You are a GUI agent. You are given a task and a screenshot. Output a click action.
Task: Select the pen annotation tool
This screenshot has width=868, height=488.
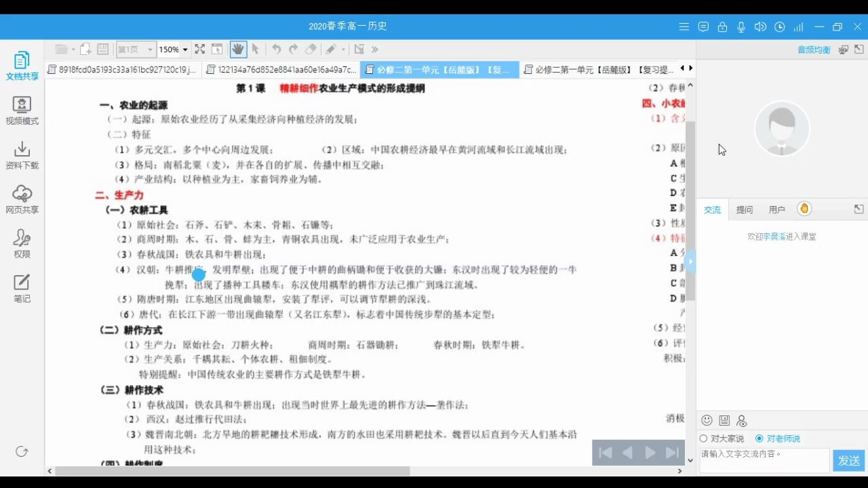point(330,49)
